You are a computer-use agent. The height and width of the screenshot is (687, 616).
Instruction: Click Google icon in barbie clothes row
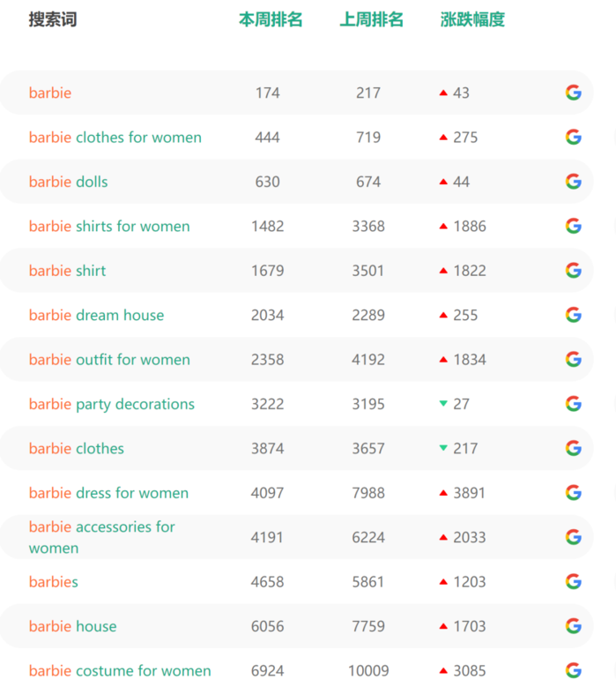tap(573, 448)
